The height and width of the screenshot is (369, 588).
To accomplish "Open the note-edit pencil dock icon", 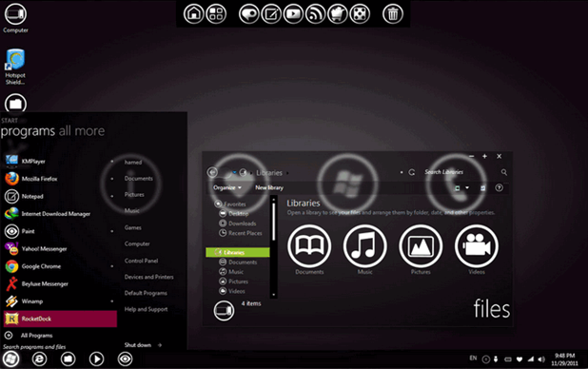I will click(271, 14).
